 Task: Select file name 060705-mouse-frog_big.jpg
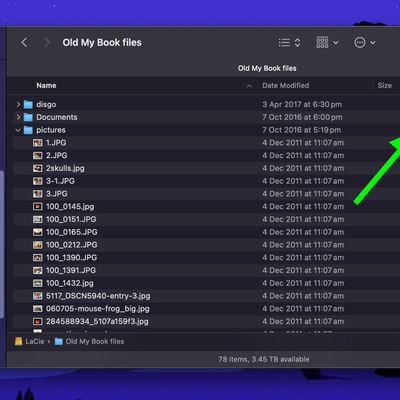pos(98,309)
